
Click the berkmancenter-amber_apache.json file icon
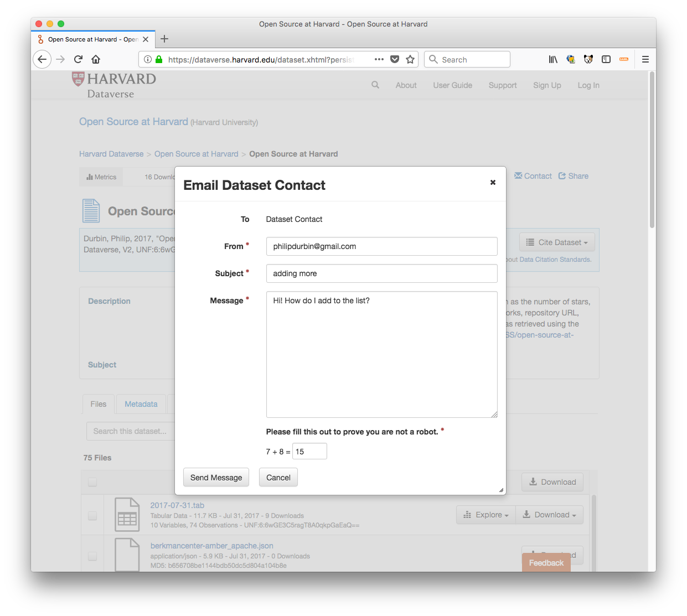[x=127, y=555]
